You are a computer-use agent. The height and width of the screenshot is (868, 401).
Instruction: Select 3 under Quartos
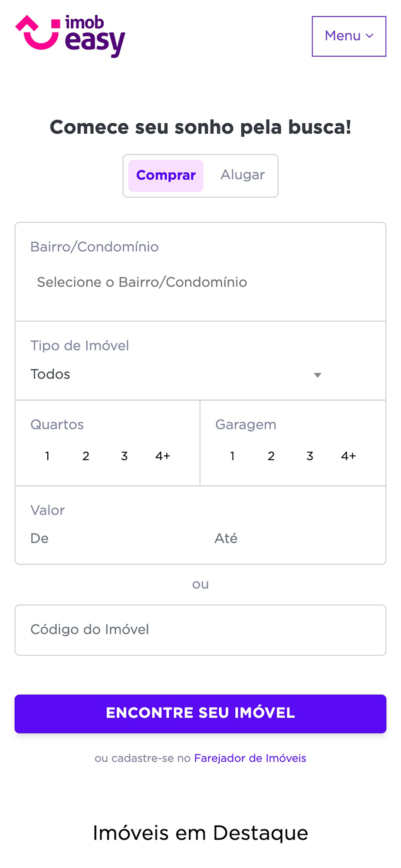(x=124, y=456)
